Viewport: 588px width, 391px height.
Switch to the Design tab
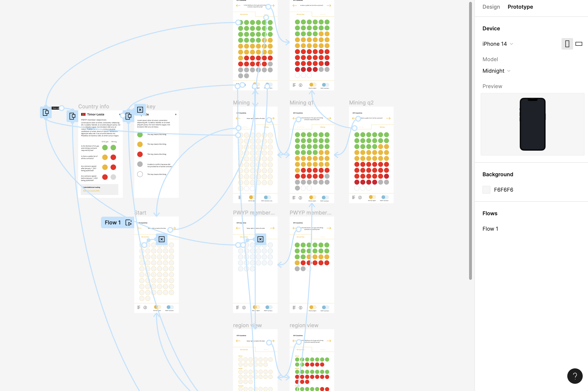coord(491,7)
